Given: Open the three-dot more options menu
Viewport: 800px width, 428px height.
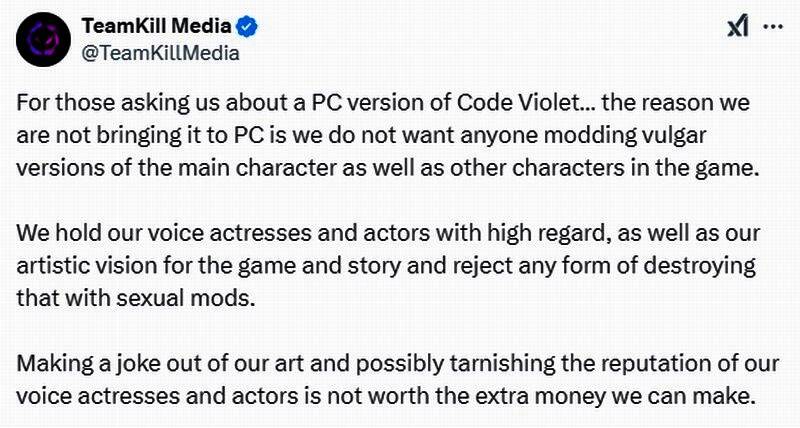Looking at the screenshot, I should tap(772, 27).
